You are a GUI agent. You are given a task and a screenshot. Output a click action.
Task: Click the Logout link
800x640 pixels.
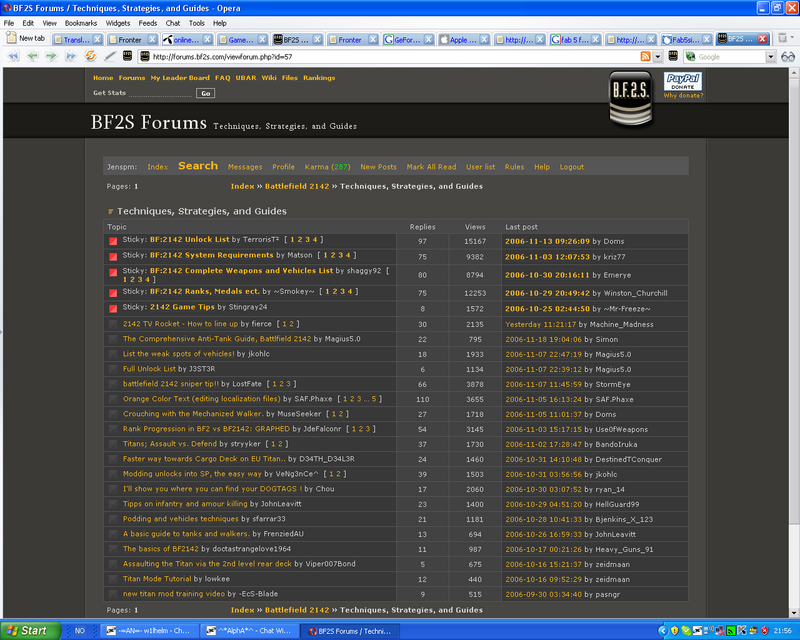[571, 167]
